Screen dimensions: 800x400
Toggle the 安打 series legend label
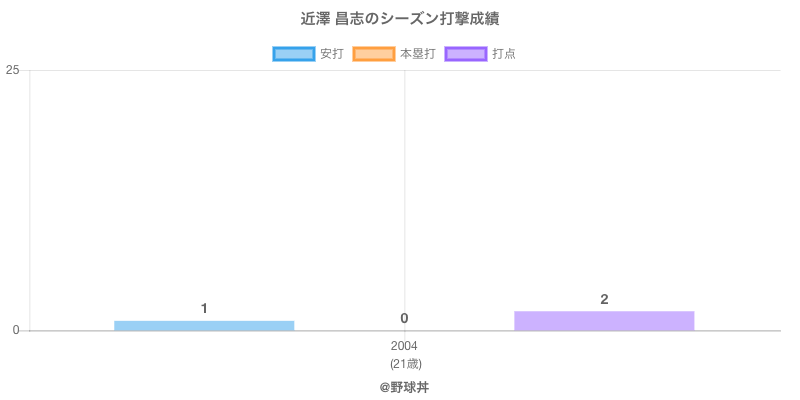(x=331, y=54)
